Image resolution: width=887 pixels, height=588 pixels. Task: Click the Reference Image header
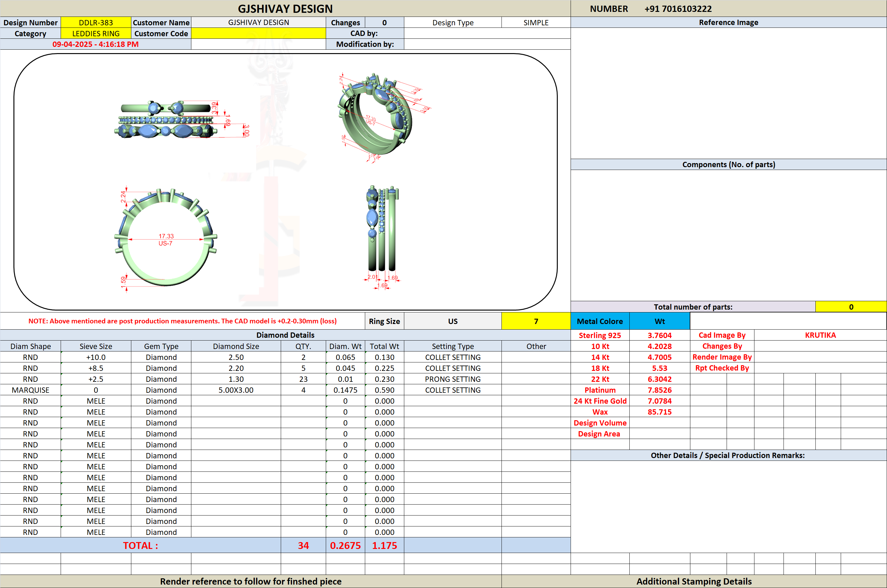728,22
